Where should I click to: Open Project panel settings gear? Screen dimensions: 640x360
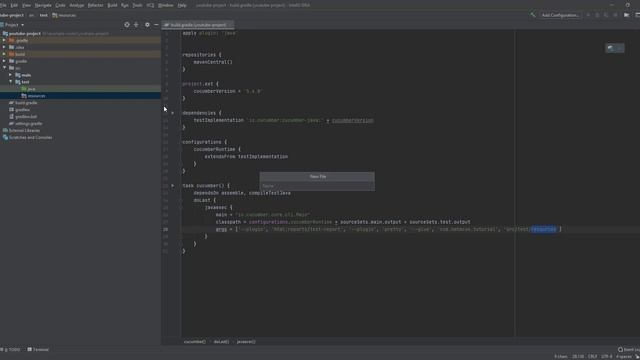(147, 25)
